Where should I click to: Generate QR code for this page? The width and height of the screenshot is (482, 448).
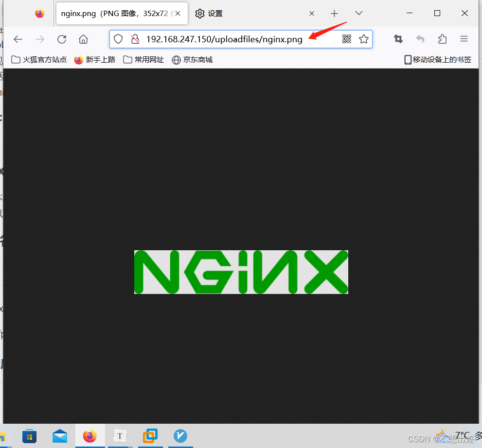tap(347, 39)
